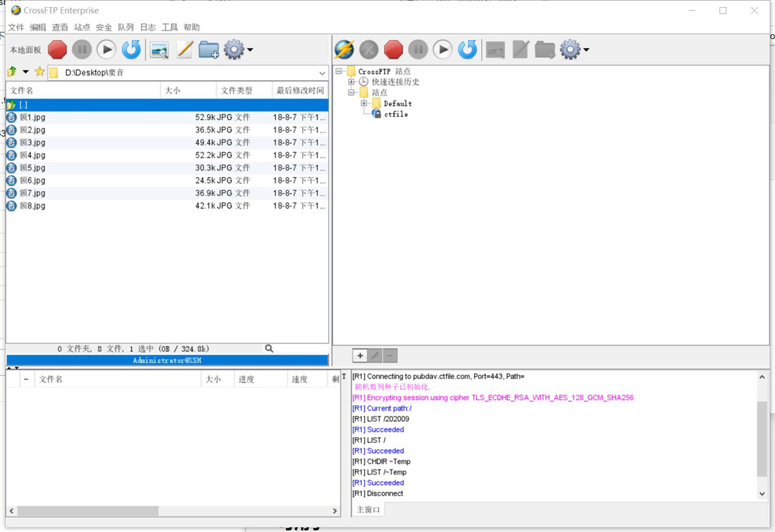Open the 帮助 menu
This screenshot has height=532, width=775.
pos(192,27)
